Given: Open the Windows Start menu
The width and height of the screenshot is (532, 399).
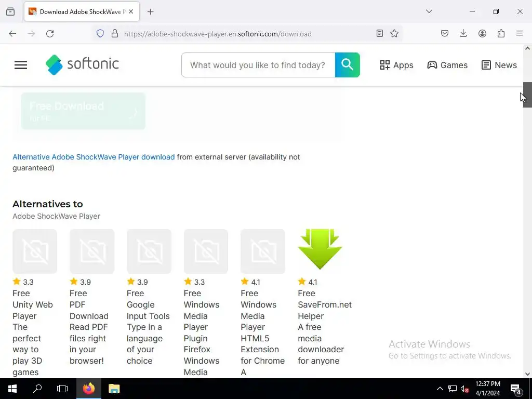Looking at the screenshot, I should tap(12, 389).
